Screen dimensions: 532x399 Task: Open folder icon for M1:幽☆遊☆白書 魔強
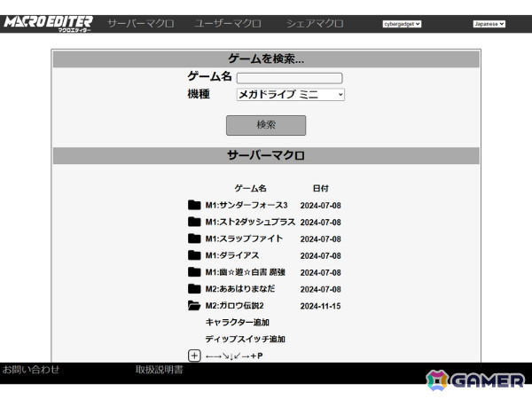click(194, 272)
